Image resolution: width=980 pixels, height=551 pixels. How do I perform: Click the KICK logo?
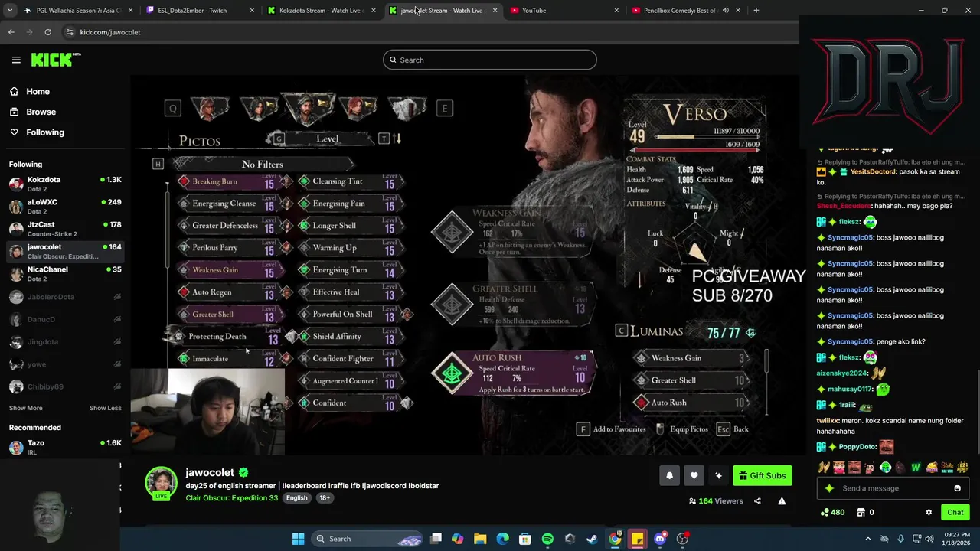[55, 60]
